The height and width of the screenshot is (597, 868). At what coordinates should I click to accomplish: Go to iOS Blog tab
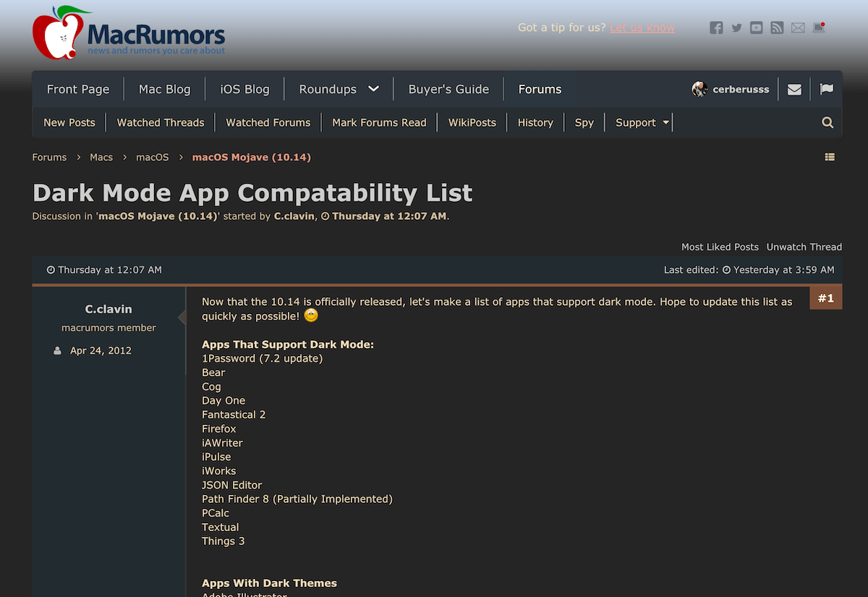click(244, 89)
